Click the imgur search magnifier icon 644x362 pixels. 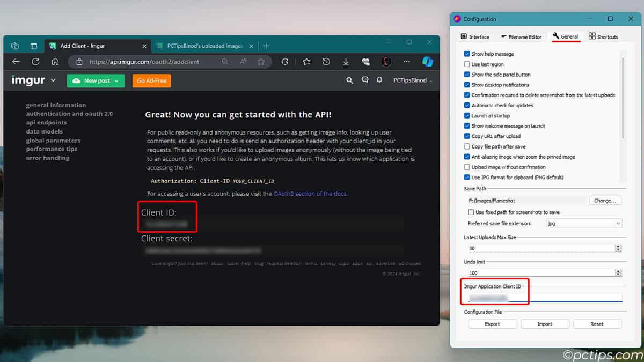[349, 80]
